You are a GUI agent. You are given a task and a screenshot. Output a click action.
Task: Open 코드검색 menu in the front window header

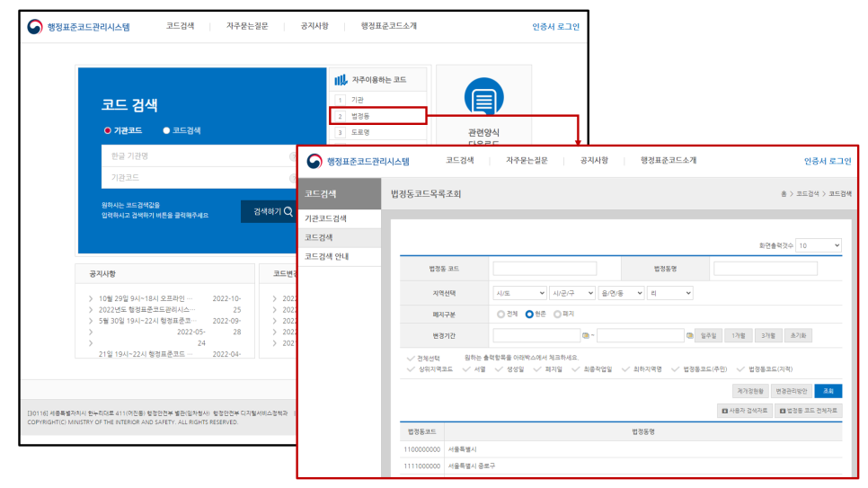[x=460, y=161]
